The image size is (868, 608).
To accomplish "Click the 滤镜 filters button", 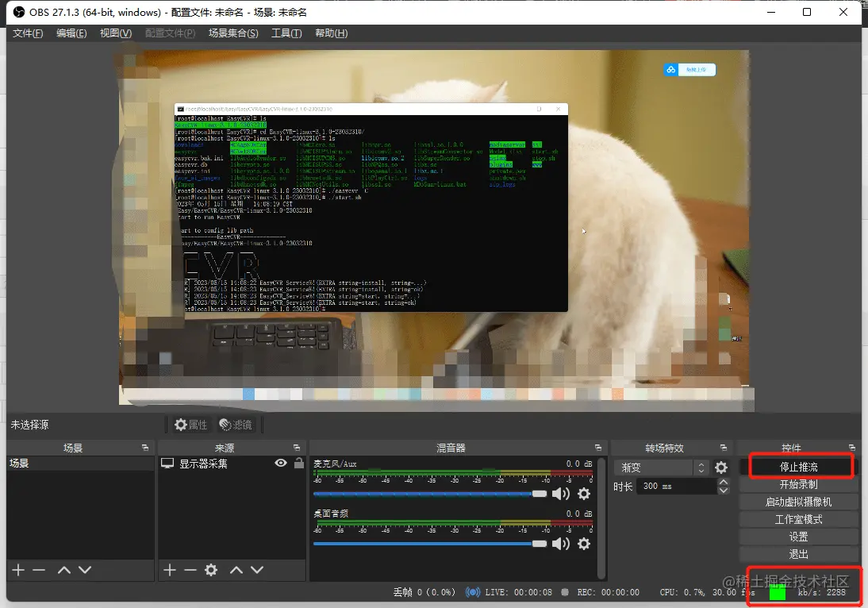I will (236, 425).
